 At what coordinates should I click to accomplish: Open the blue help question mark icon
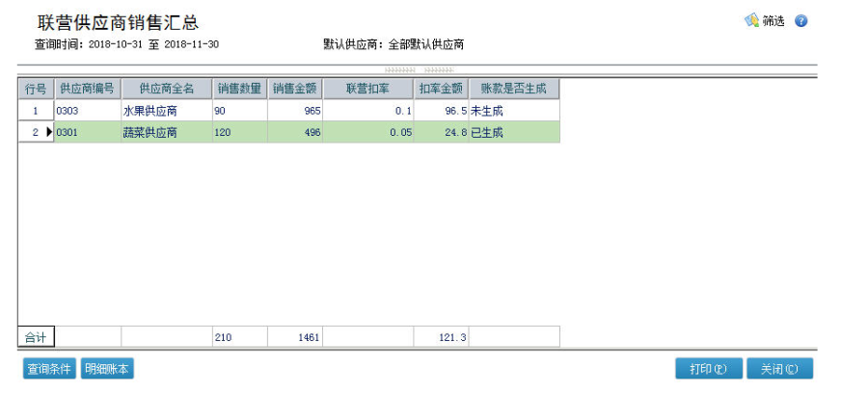tap(800, 21)
